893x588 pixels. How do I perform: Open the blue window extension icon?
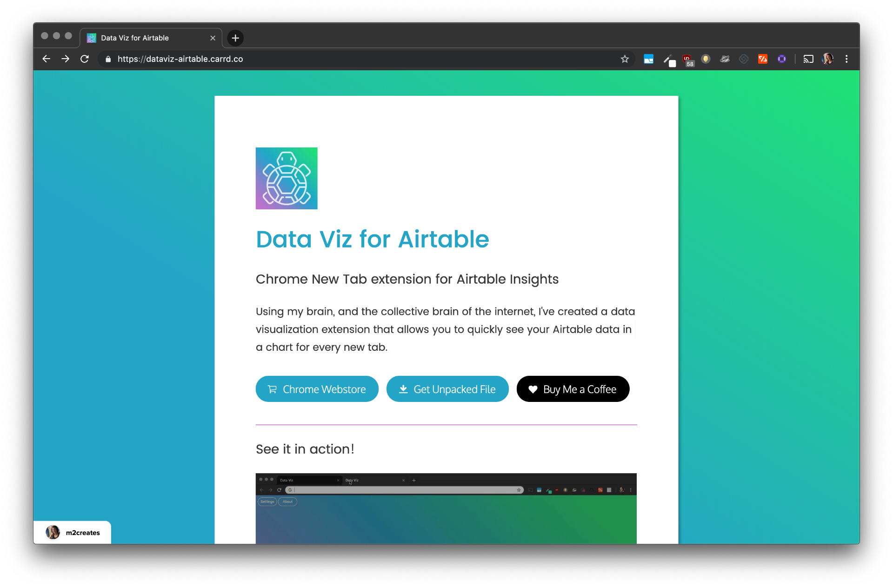click(648, 59)
